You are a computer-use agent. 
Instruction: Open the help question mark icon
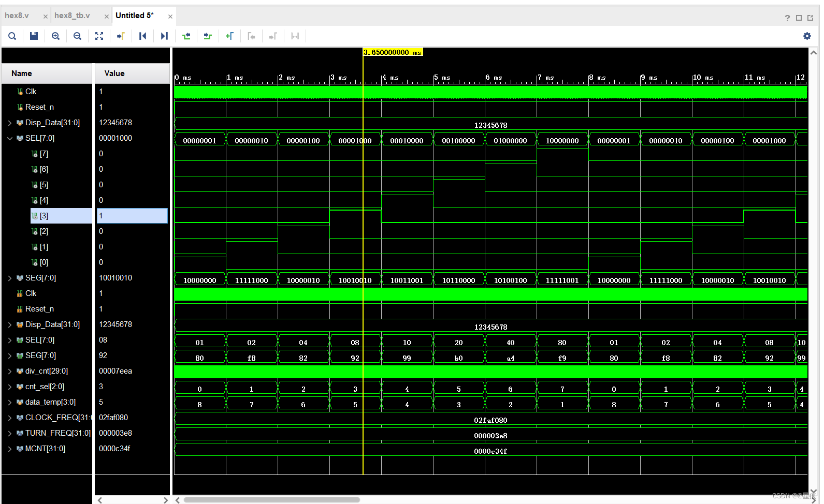[x=788, y=18]
